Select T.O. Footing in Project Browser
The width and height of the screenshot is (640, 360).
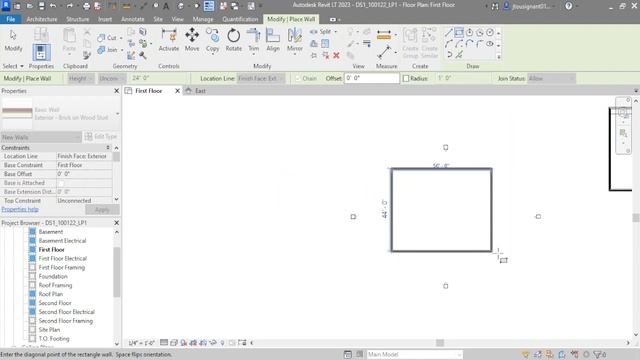(54, 339)
